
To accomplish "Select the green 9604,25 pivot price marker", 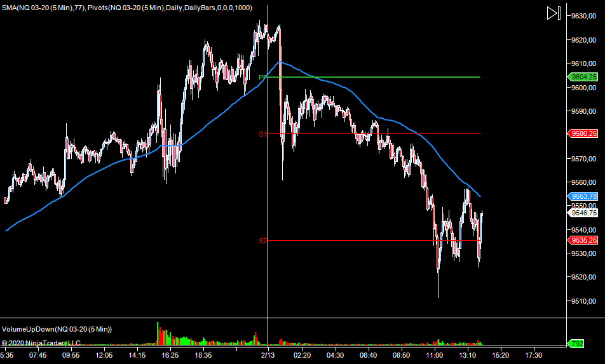I will click(583, 77).
